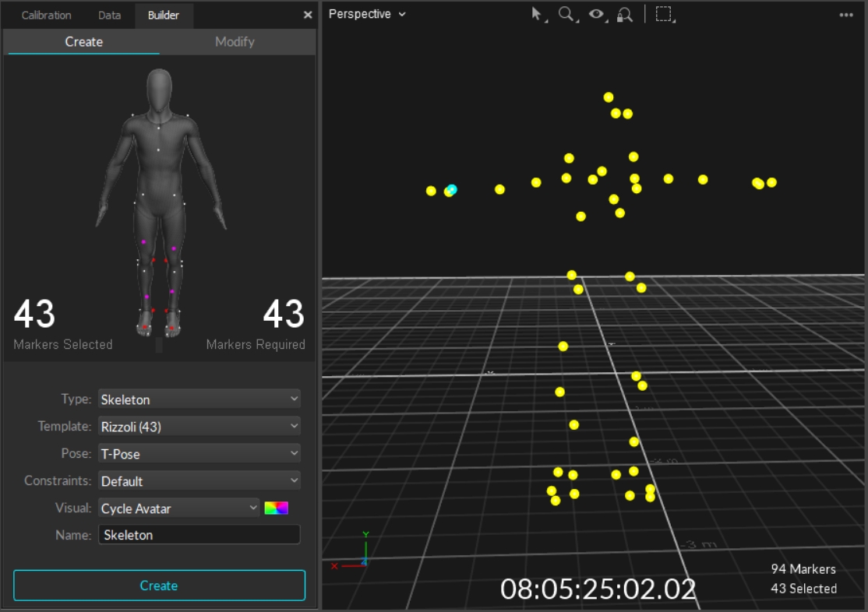Switch to the Calibration tab
Screen dimensions: 868x612
pos(46,16)
